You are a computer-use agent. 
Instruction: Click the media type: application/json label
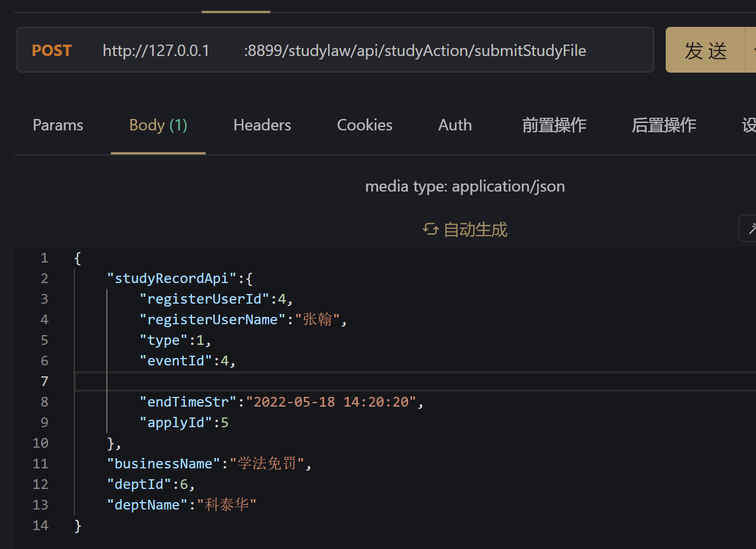pos(465,186)
